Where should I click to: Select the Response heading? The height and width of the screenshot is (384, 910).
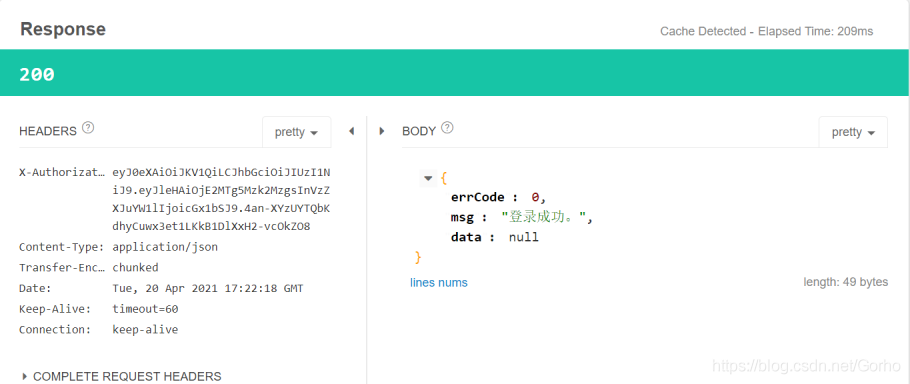point(63,29)
